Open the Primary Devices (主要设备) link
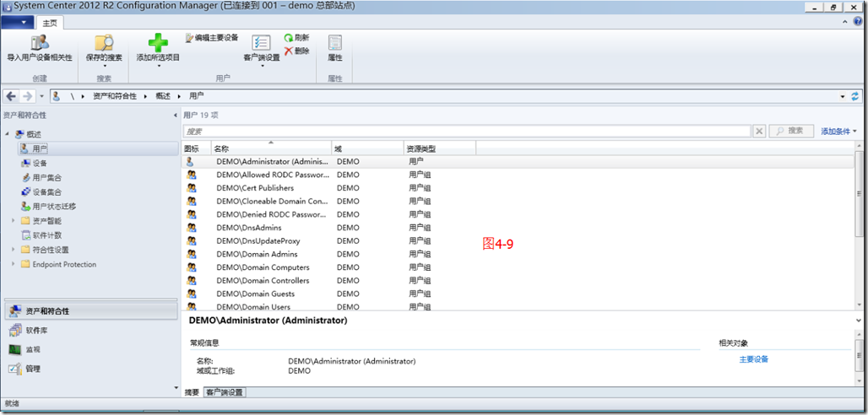This screenshot has width=868, height=415. 754,359
